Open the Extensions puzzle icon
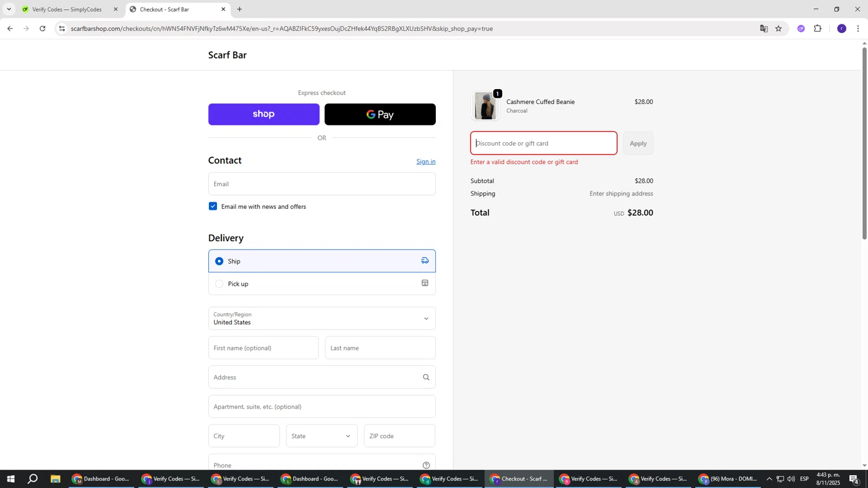The image size is (868, 488). tap(818, 28)
